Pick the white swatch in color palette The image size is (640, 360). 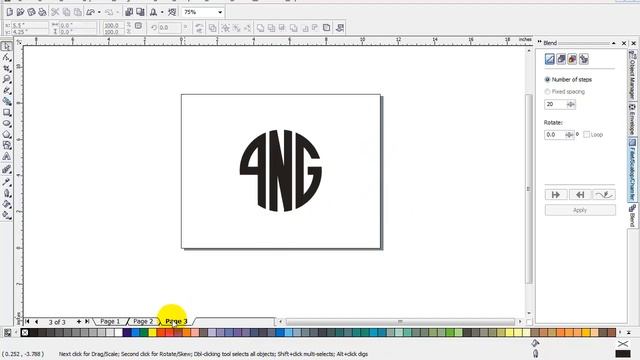click(x=118, y=333)
